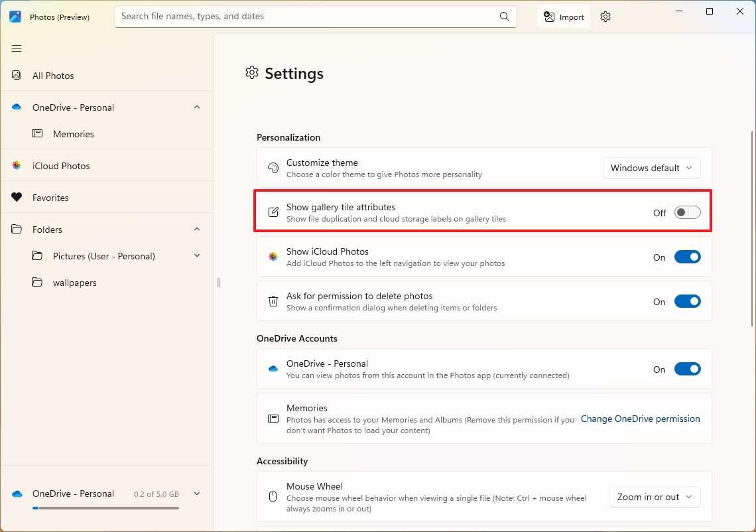Toggle OneDrive - Personal account switch
Image resolution: width=756 pixels, height=532 pixels.
pos(687,369)
